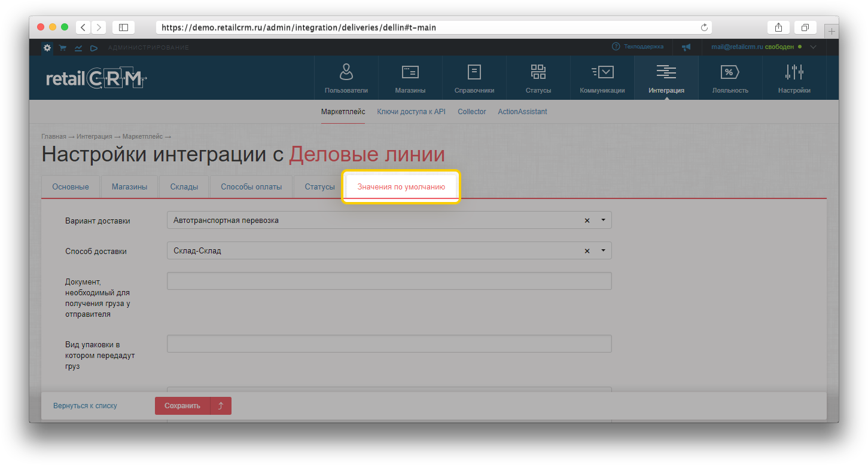This screenshot has width=868, height=465.
Task: Open the Пользователи section icon
Action: 346,72
